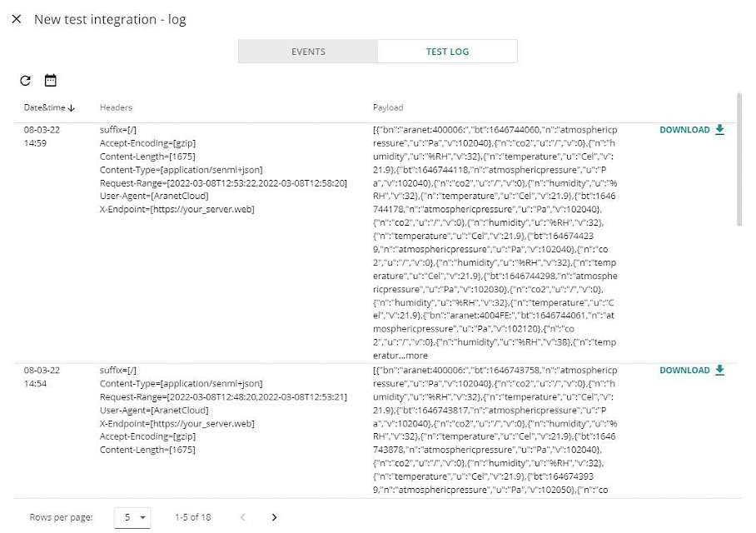Click the vertical scrollbar of the log
Viewport: 756px width, 533px height.
(739, 158)
